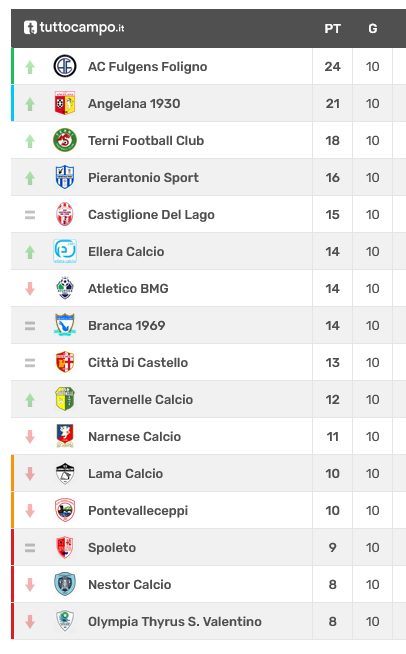Screen dimensions: 406x654
Task: Open the Città Di Castello team link
Action: tap(138, 362)
